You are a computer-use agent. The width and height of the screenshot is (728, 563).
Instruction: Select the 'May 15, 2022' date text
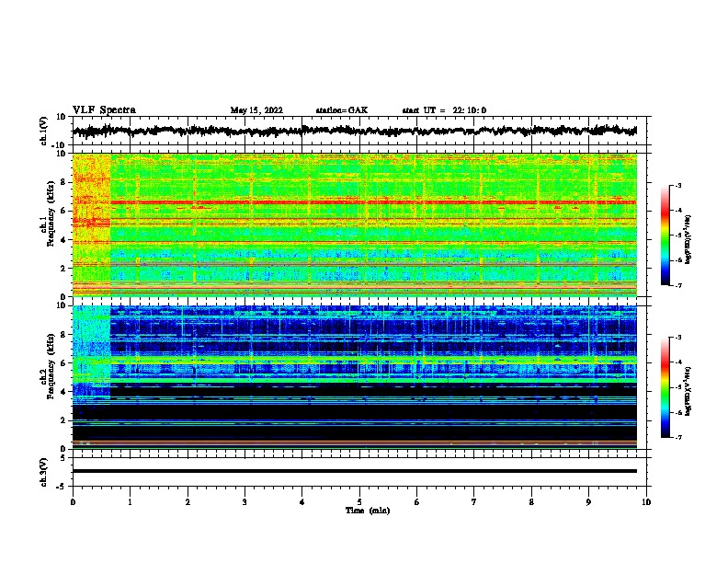(x=256, y=110)
